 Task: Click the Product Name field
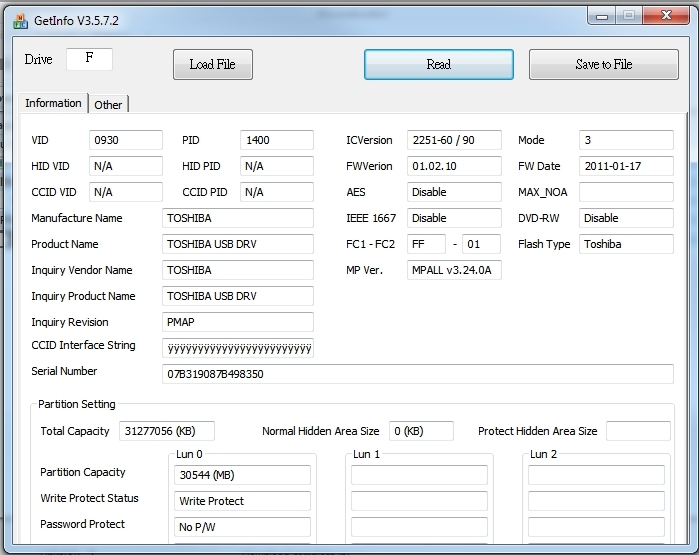pyautogui.click(x=238, y=244)
